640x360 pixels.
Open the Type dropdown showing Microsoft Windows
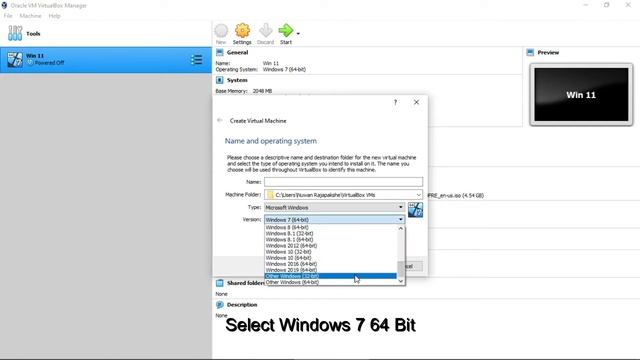point(334,207)
